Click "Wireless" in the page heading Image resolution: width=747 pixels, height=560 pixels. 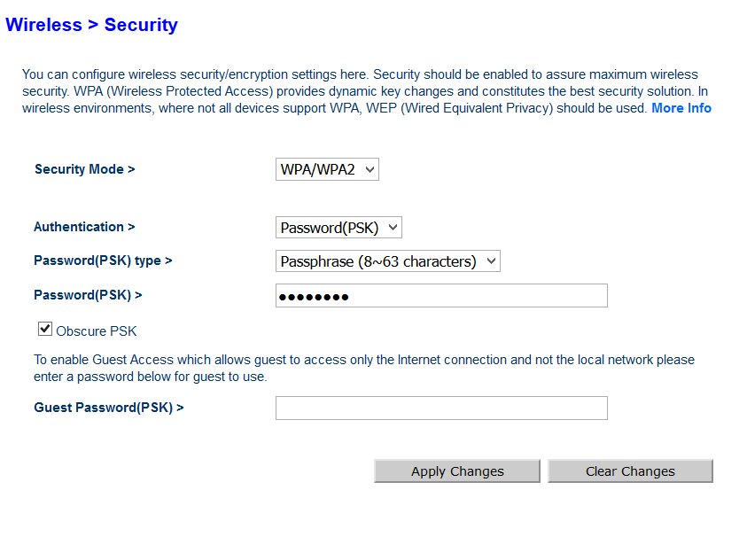tap(43, 25)
